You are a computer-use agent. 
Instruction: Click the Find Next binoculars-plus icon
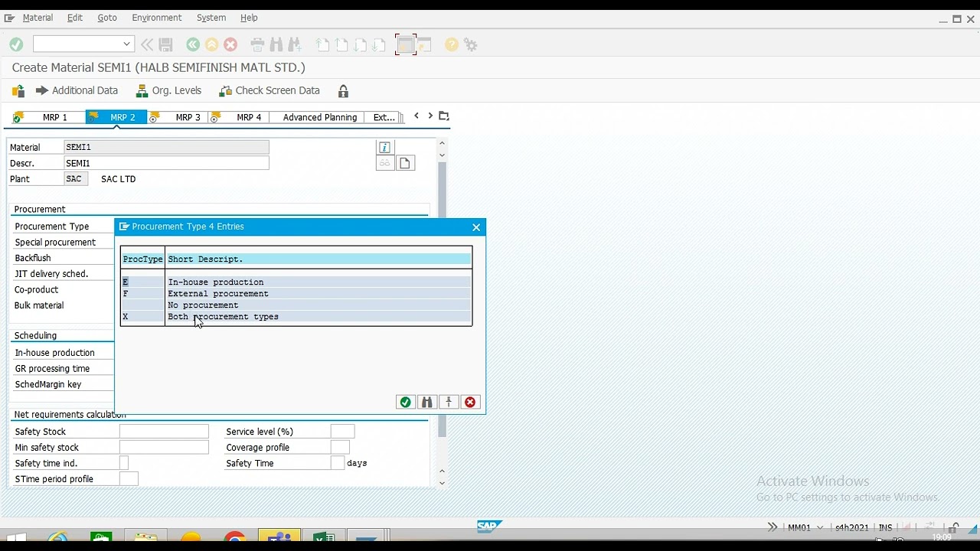coord(295,45)
